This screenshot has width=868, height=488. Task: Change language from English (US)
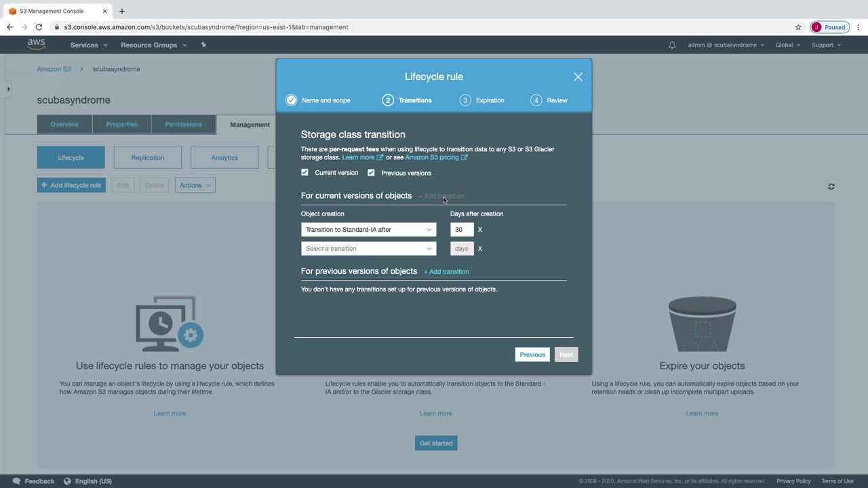[x=87, y=481]
